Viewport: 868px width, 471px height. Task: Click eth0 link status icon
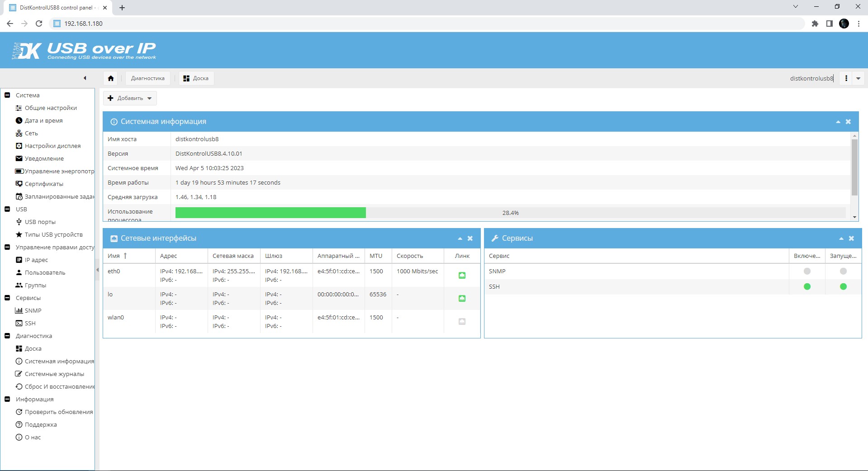pos(462,275)
